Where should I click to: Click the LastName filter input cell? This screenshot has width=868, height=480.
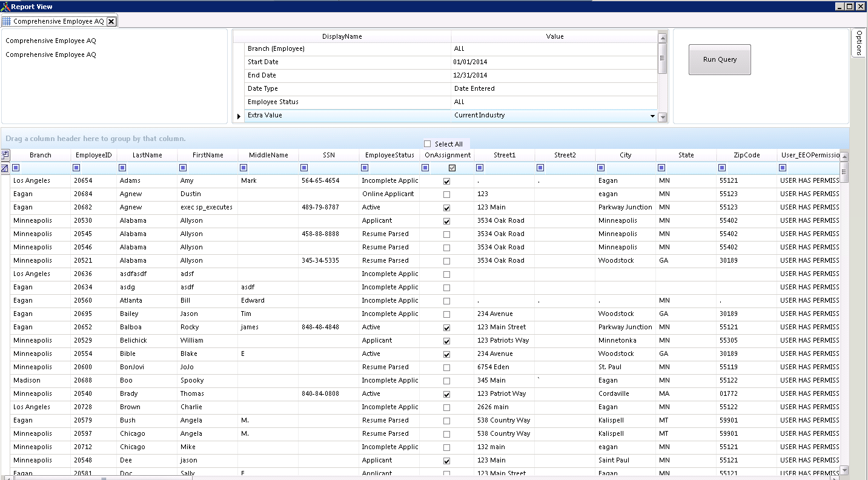click(151, 168)
